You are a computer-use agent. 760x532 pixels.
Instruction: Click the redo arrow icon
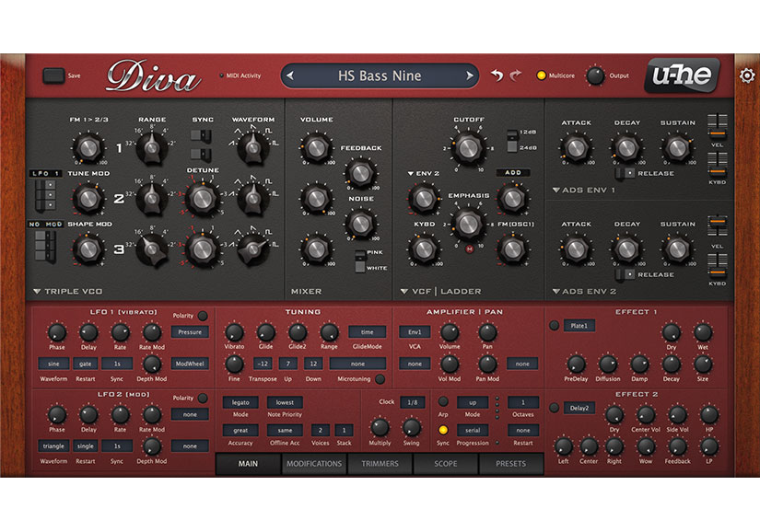[516, 75]
